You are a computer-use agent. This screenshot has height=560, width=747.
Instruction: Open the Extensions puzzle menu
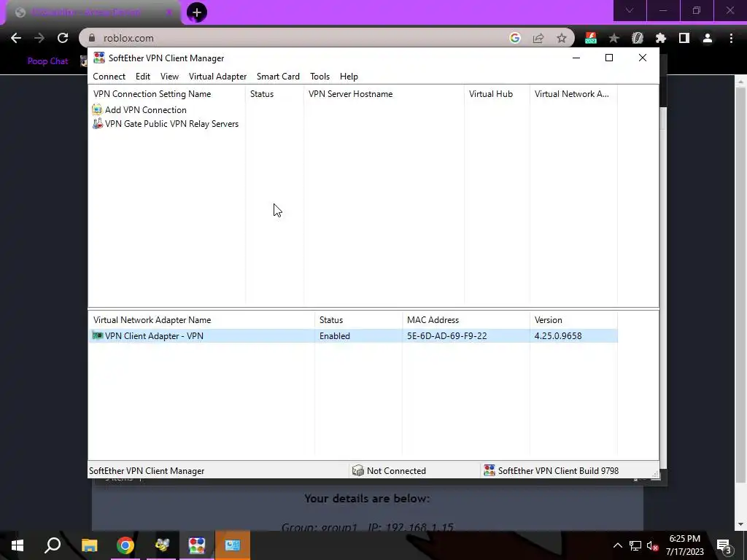[661, 38]
